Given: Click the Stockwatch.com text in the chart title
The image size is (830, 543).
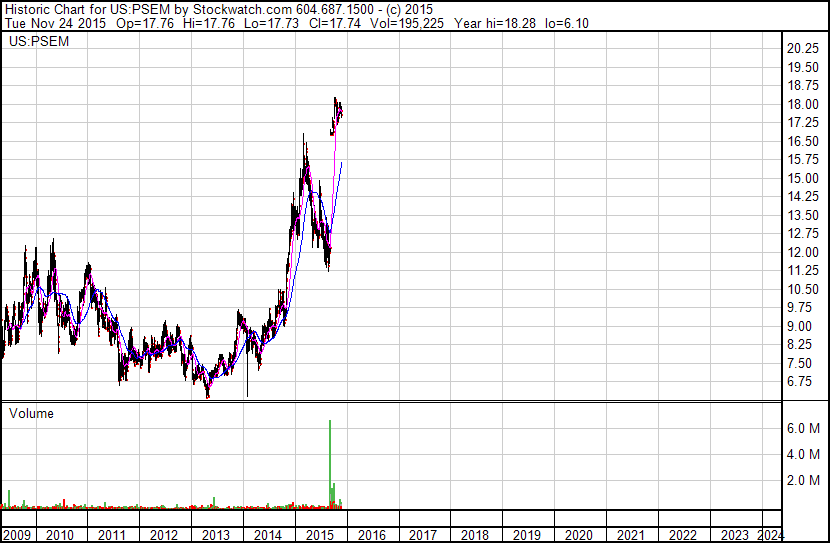Looking at the screenshot, I should 242,9.
